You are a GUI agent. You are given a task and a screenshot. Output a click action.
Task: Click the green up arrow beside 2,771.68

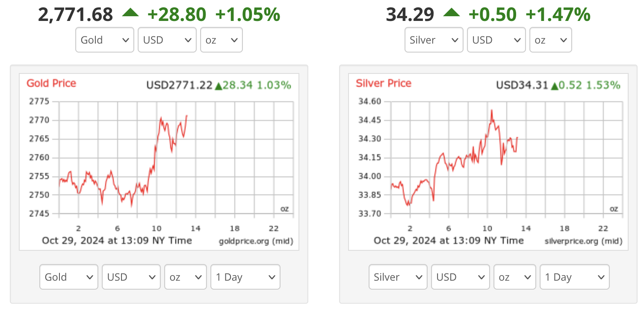click(130, 13)
